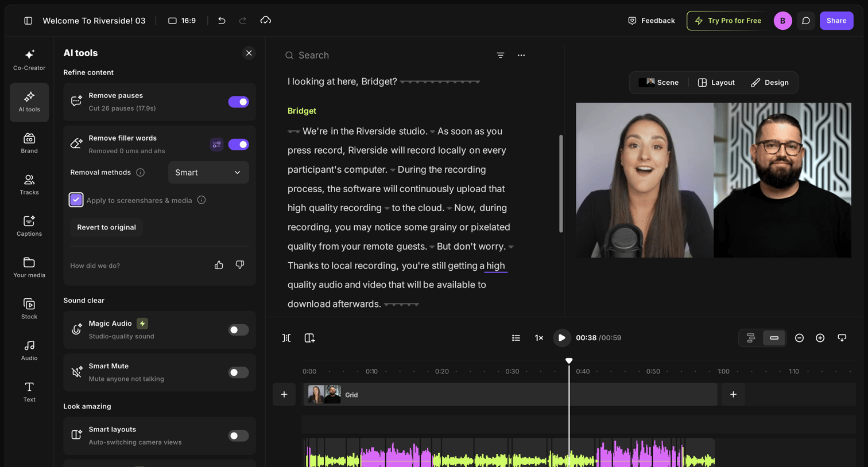
Task: Add clip before the Grid track
Action: [x=284, y=395]
